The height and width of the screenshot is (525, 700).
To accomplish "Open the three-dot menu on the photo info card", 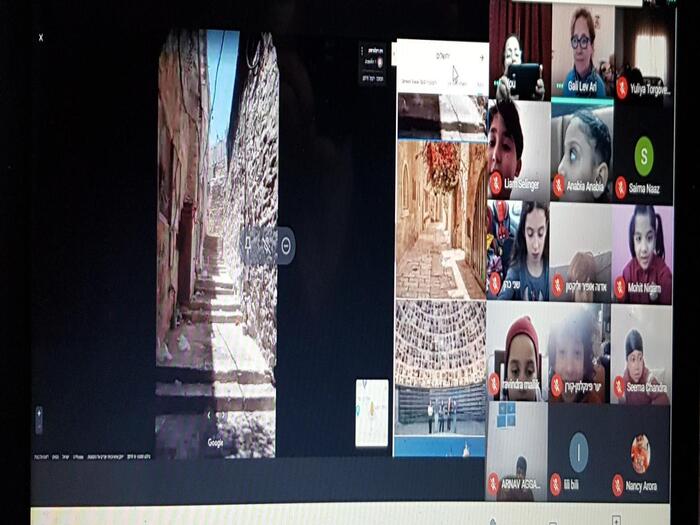I will point(362,50).
